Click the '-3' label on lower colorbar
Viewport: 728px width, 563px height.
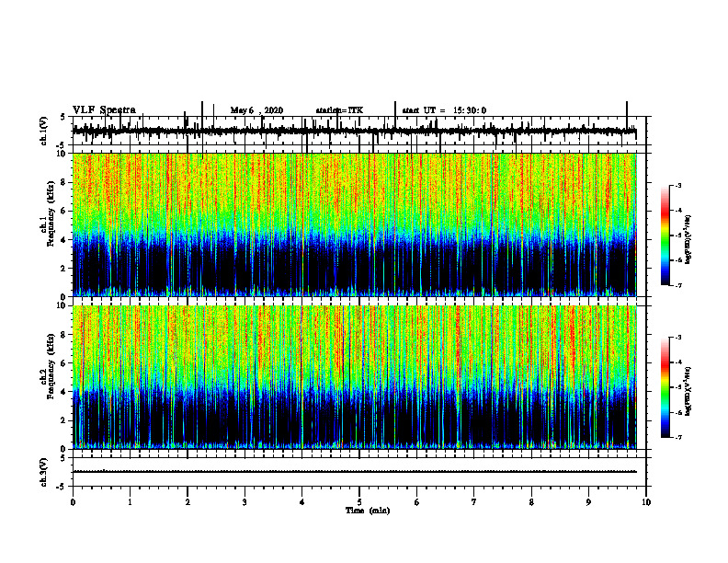[677, 338]
